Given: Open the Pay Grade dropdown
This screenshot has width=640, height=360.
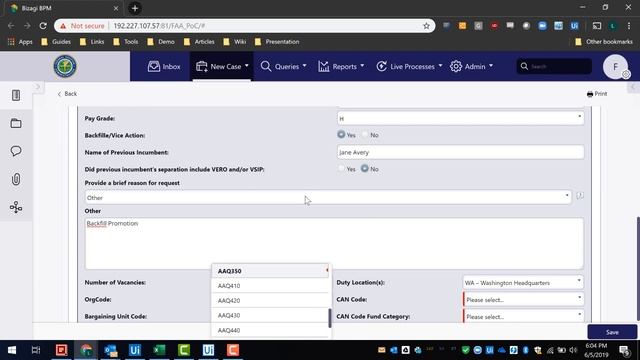Looking at the screenshot, I should 460,118.
